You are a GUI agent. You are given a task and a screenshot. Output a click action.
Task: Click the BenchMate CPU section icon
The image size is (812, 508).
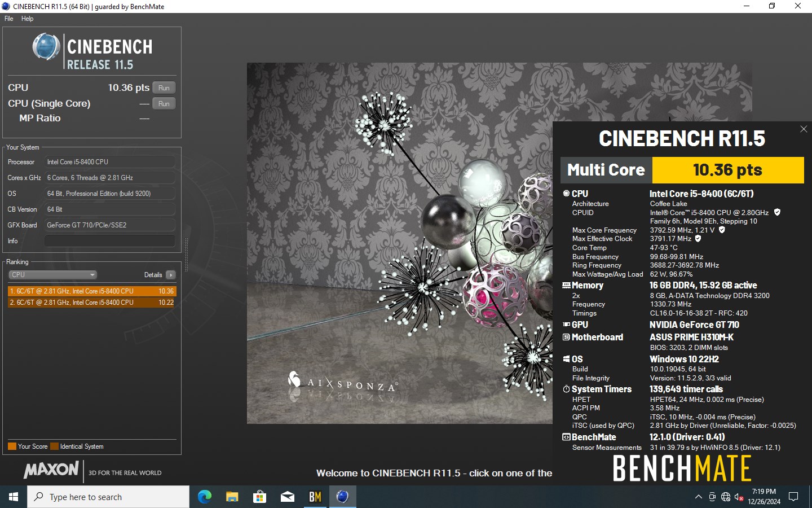566,194
